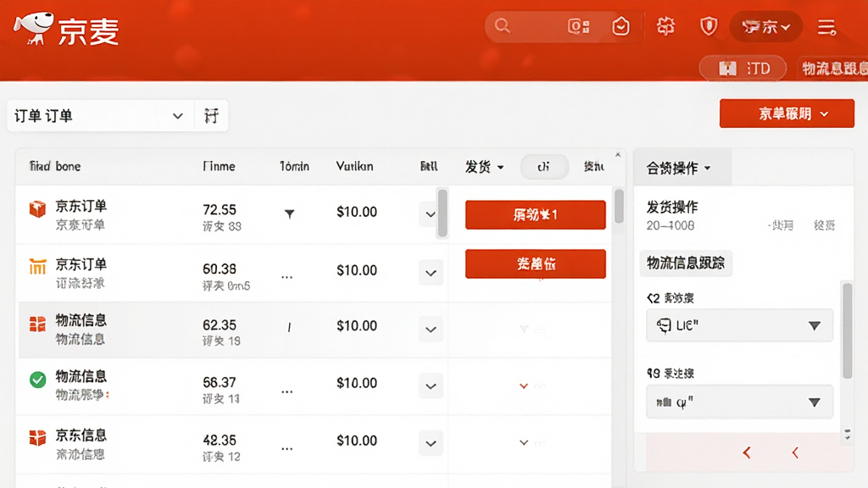The height and width of the screenshot is (488, 868).
Task: Open the hamburger menu icon at top right
Action: pos(827,26)
